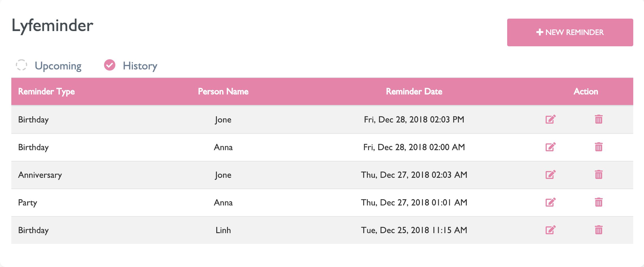This screenshot has height=267, width=644.
Task: Delete Anna's Party reminder
Action: point(598,202)
